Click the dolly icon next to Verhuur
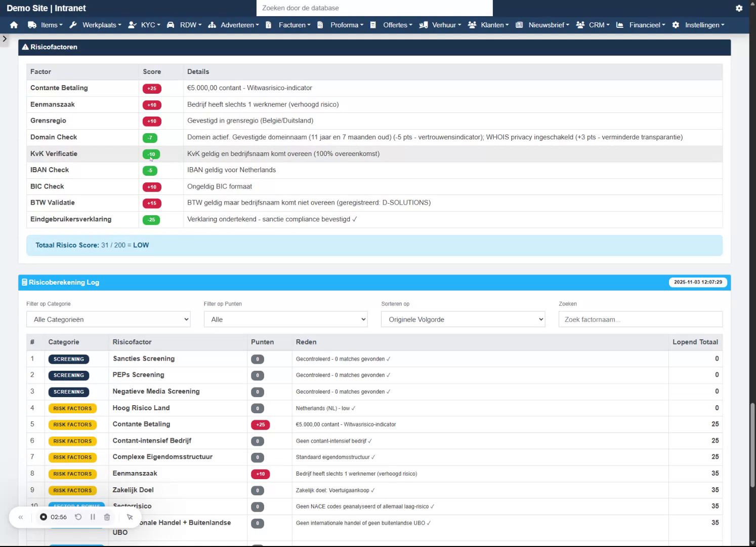The width and height of the screenshot is (756, 547). pos(424,25)
